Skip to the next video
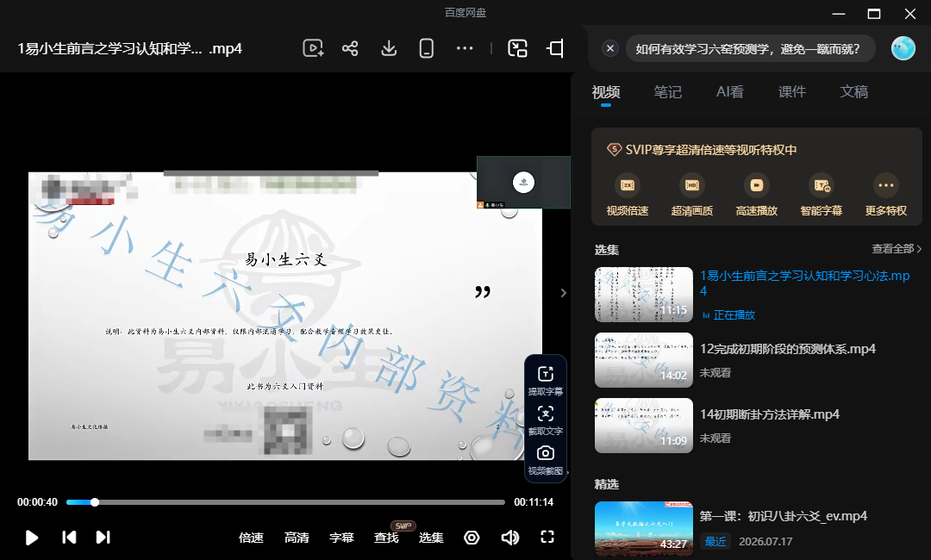Viewport: 931px width, 560px height. click(x=103, y=538)
